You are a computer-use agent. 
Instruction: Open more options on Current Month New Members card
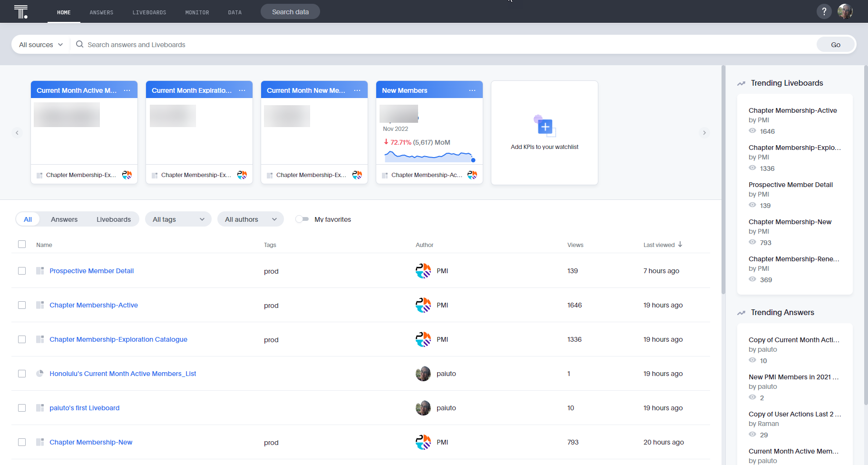click(357, 90)
